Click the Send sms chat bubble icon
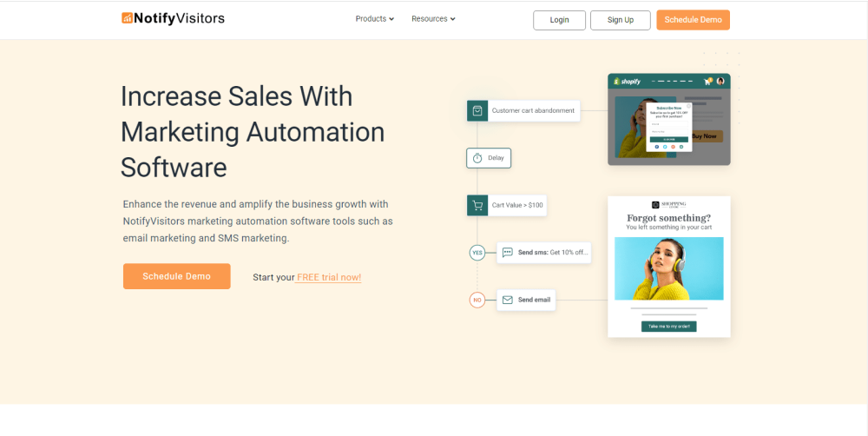Image resolution: width=868 pixels, height=436 pixels. point(507,253)
